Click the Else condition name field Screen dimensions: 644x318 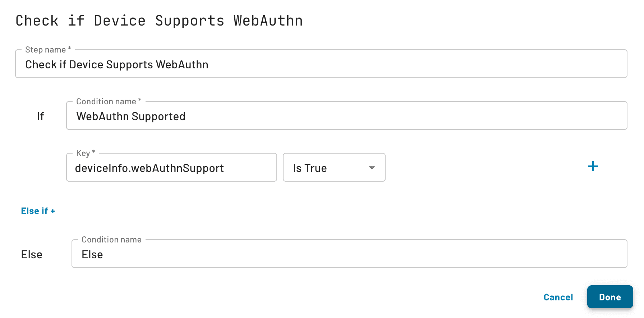click(x=287, y=254)
